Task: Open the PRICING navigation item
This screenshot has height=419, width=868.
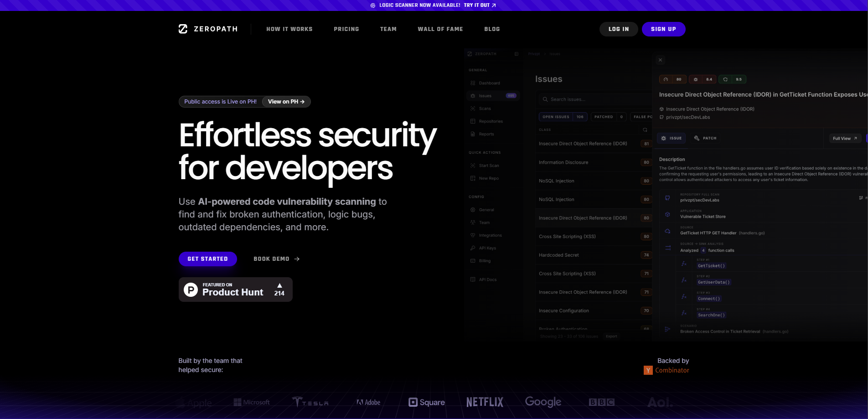Action: (x=346, y=29)
